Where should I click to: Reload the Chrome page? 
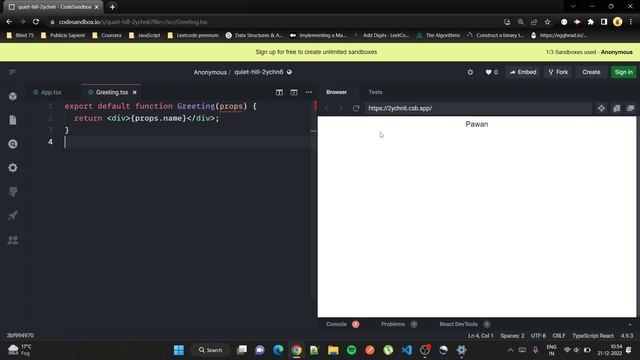36,22
